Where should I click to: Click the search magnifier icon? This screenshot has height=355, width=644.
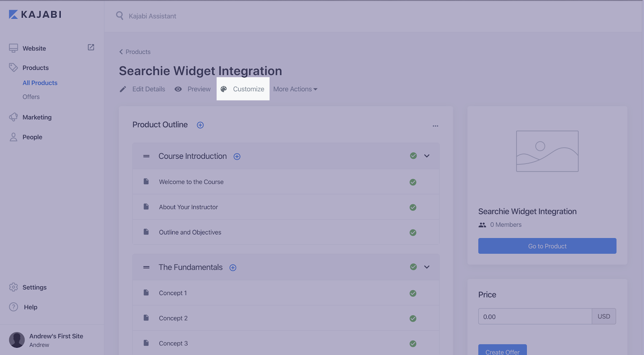120,16
